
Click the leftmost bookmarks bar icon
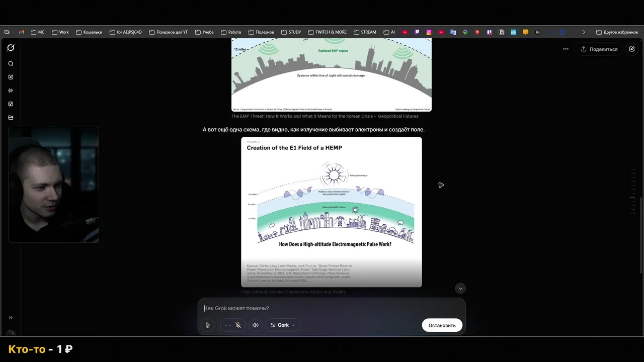pos(7,32)
